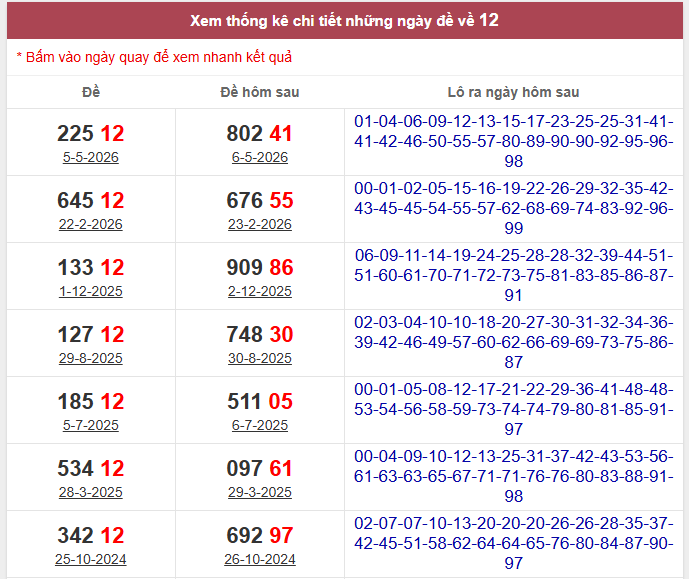Image resolution: width=689 pixels, height=579 pixels.
Task: Click result number 645 12
Action: 91,200
